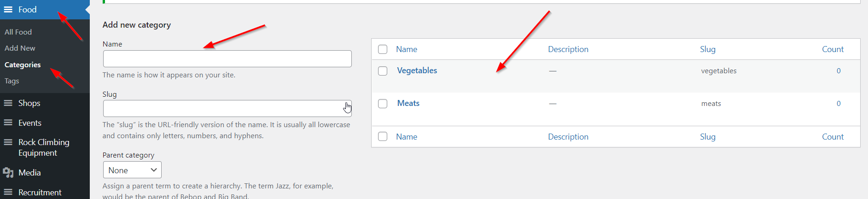Check the select-all box in table header

coord(383,49)
